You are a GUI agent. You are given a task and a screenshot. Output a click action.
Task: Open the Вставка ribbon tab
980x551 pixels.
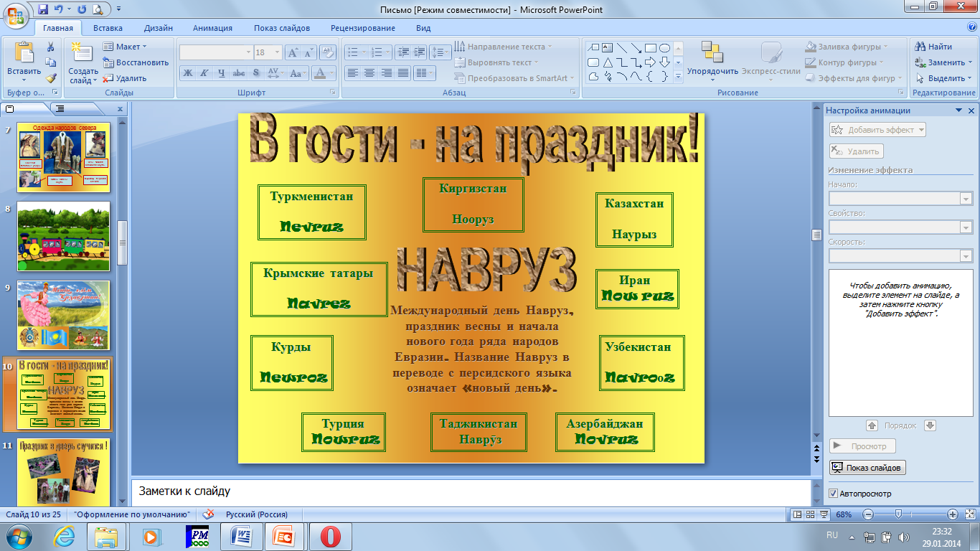[108, 28]
